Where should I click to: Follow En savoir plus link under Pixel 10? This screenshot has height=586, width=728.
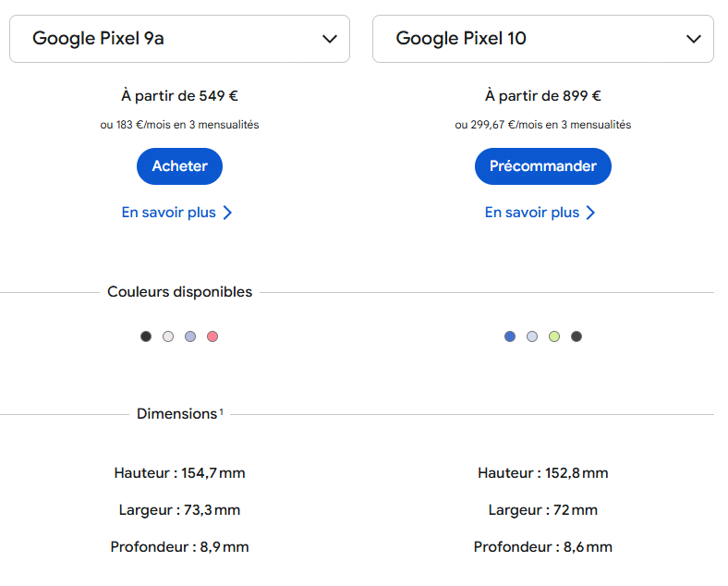click(x=540, y=213)
